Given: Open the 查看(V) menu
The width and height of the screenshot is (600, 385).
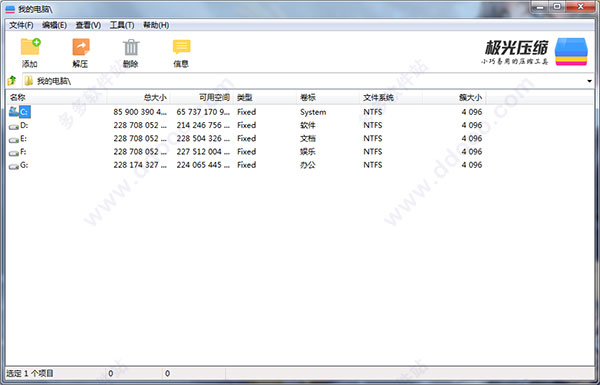Looking at the screenshot, I should click(88, 25).
